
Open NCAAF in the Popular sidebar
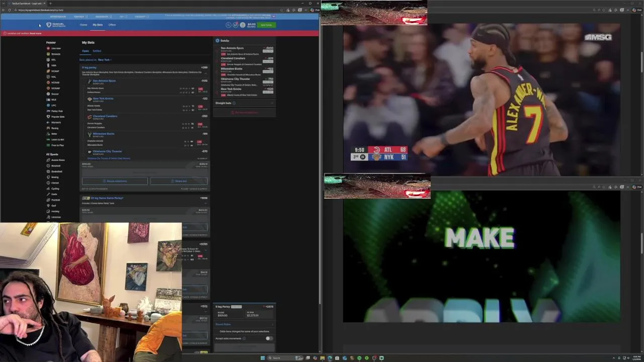coord(53,71)
